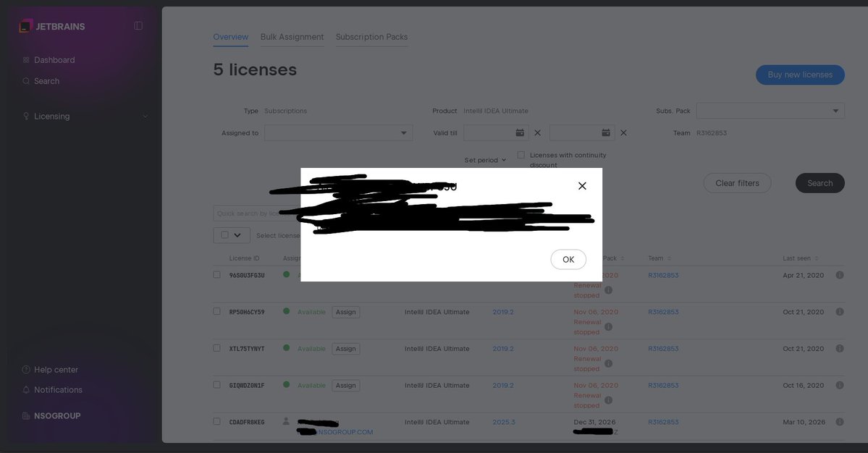
Task: Enable Licenses with continuity discount checkbox
Action: pos(521,155)
